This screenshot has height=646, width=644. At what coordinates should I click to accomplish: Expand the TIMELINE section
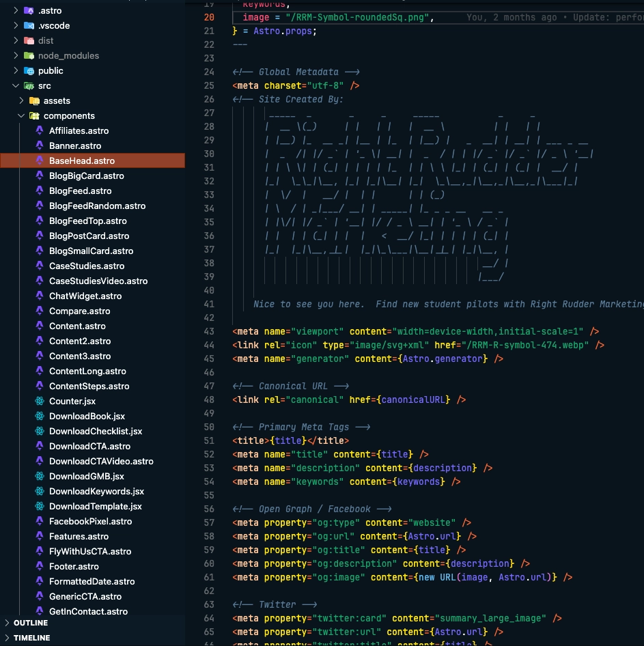pos(7,638)
